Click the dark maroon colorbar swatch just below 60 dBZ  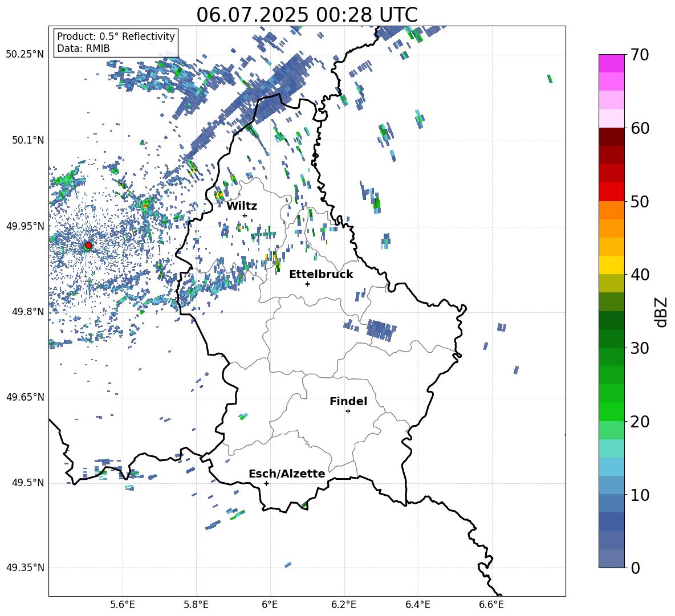coord(612,137)
